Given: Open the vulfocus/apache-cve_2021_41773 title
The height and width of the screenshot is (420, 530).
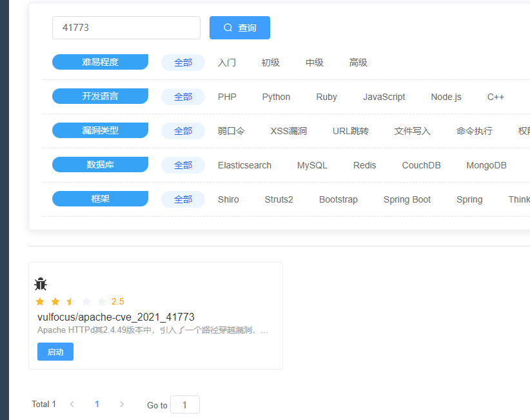Looking at the screenshot, I should (116, 317).
